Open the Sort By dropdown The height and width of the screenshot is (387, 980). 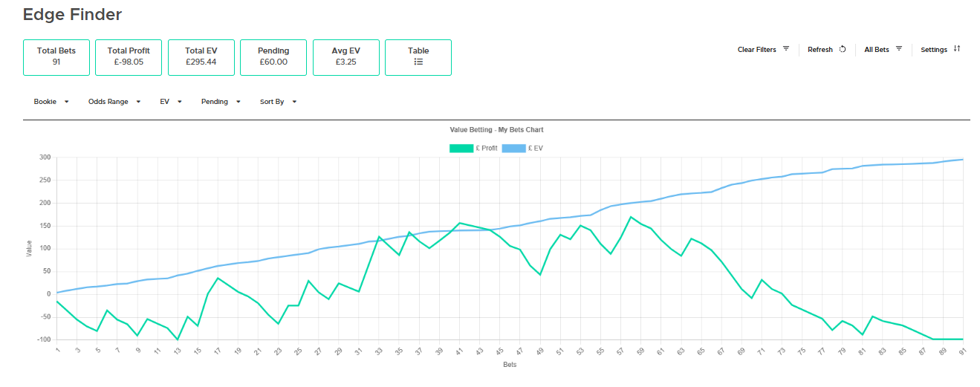point(278,102)
